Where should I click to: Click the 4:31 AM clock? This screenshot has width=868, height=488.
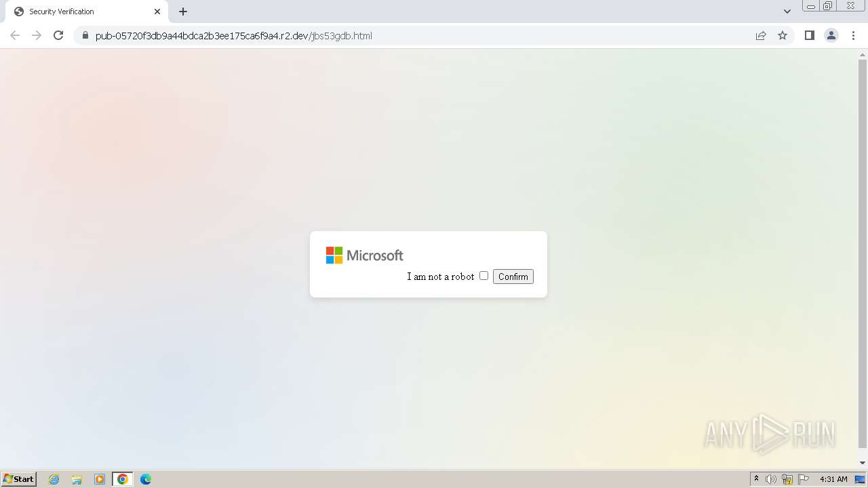coord(833,479)
